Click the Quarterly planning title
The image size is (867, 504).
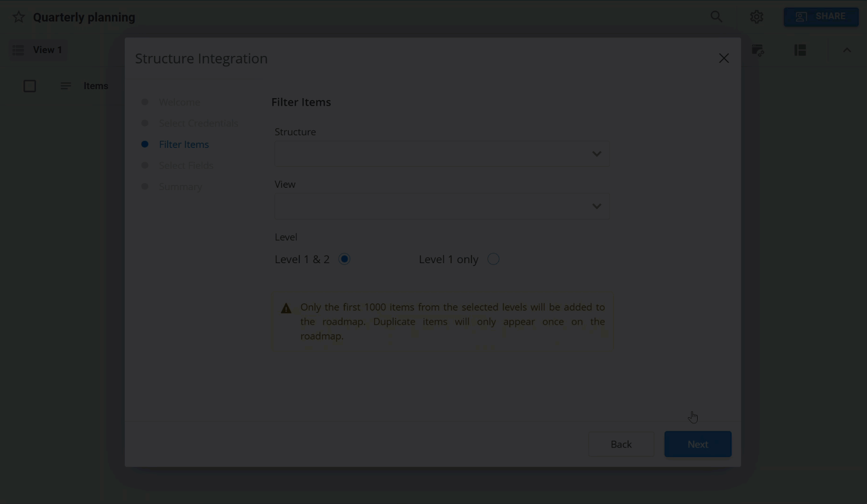click(84, 18)
